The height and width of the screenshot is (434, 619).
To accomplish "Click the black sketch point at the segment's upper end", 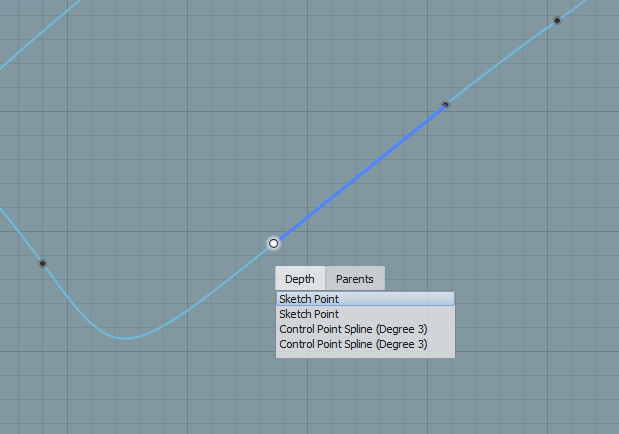I will click(445, 105).
